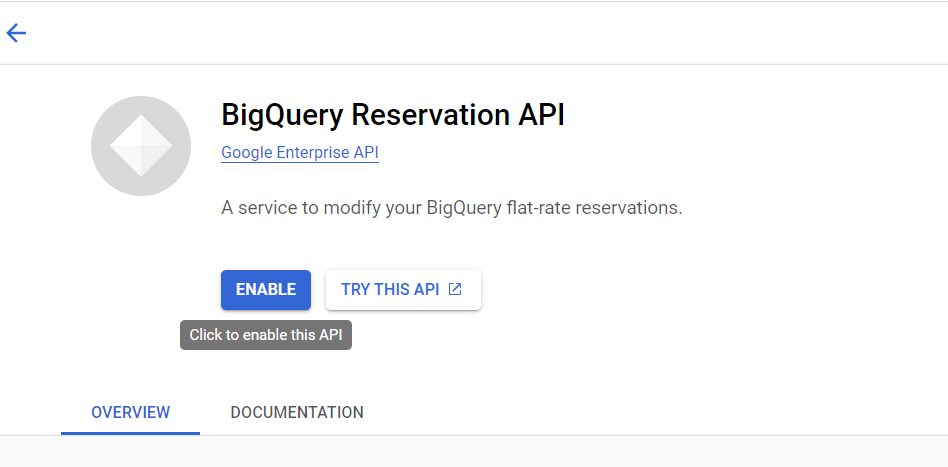Screen dimensions: 948x467
Task: Enable the BigQuery Reservation API
Action: 266,290
